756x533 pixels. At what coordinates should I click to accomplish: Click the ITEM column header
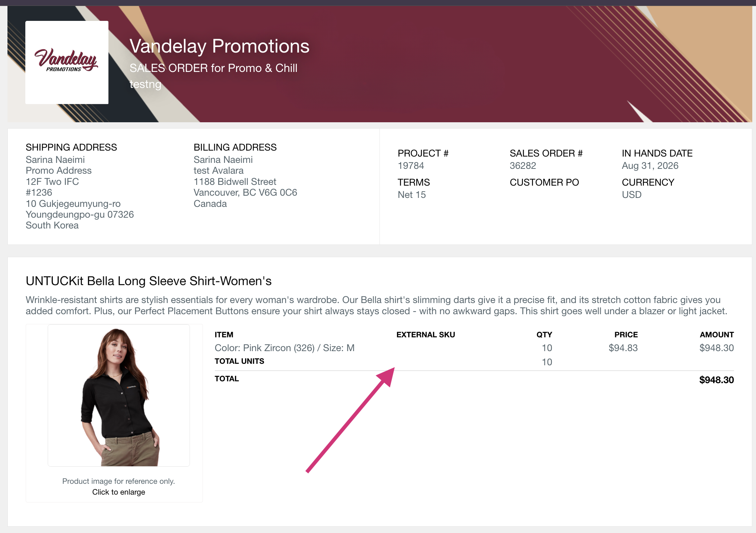coord(224,335)
